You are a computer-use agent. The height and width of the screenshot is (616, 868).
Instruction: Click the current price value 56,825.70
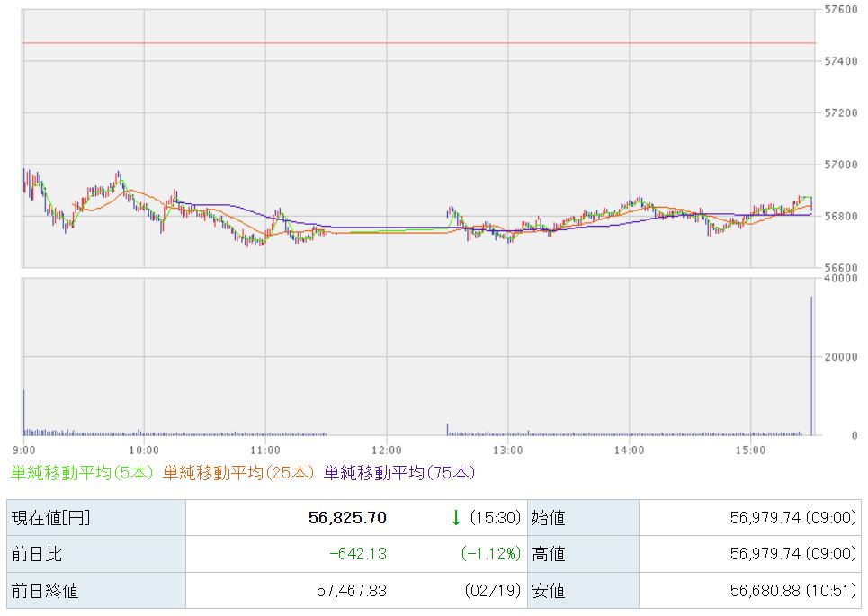(349, 517)
